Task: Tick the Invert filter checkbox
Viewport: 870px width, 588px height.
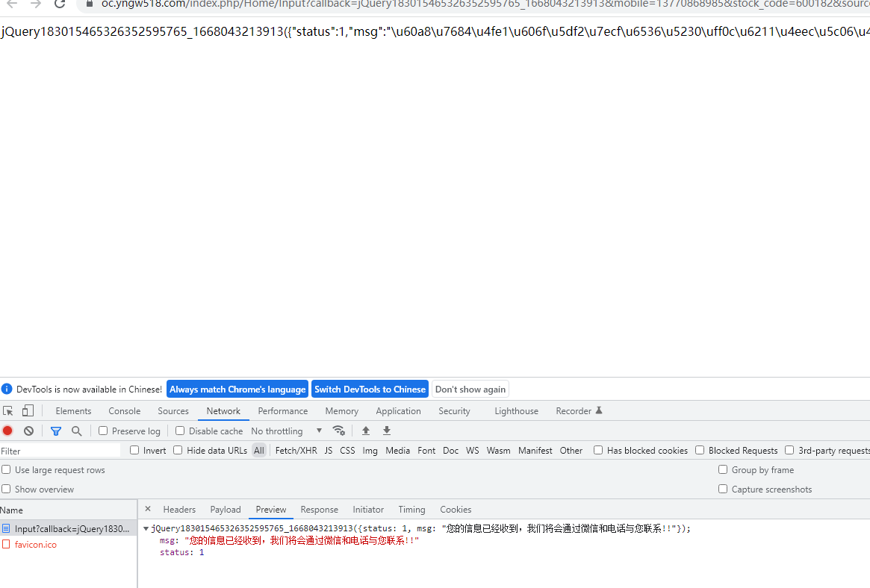Action: click(134, 450)
